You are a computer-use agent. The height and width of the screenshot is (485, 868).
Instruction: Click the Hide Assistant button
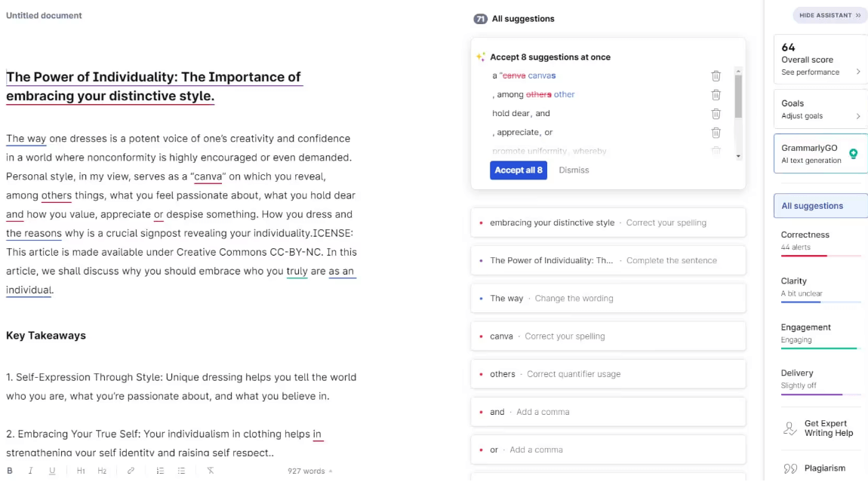(x=830, y=16)
